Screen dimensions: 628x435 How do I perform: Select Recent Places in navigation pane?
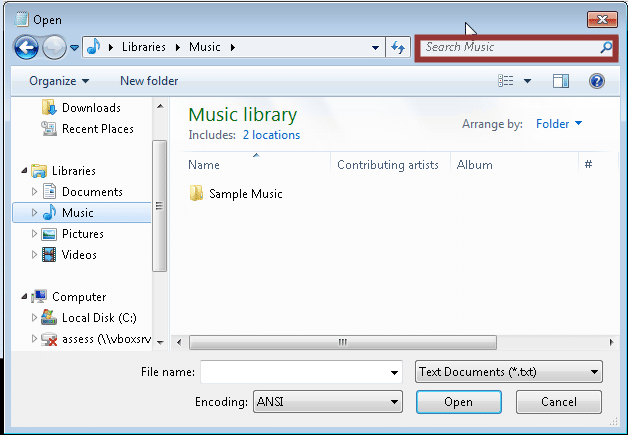(x=97, y=129)
